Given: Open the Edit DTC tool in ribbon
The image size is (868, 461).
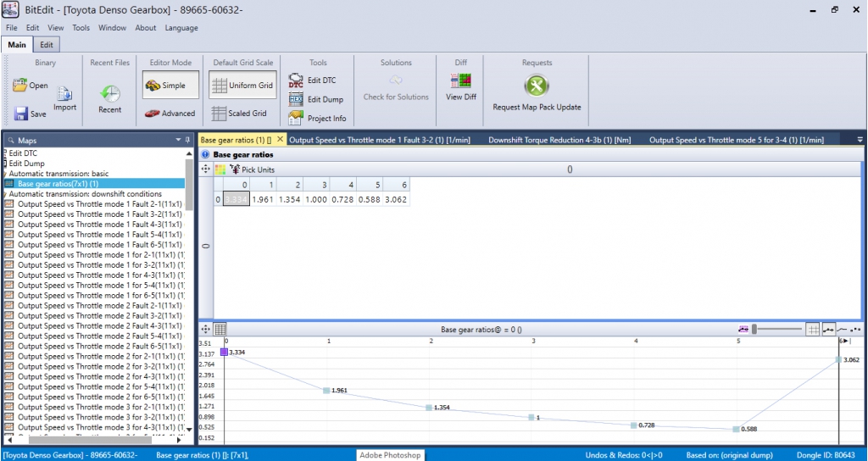Looking at the screenshot, I should click(312, 81).
